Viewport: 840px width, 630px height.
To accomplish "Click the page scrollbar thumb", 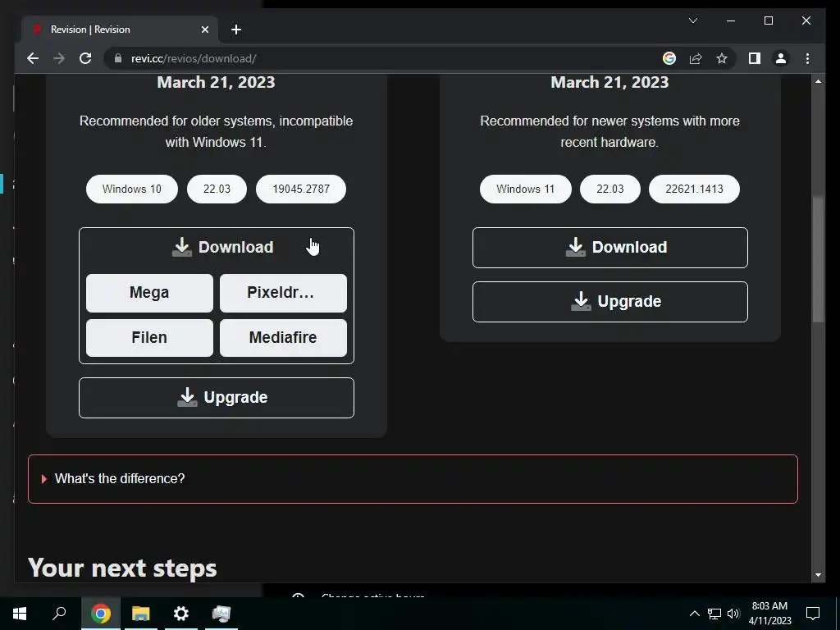I will tap(818, 259).
